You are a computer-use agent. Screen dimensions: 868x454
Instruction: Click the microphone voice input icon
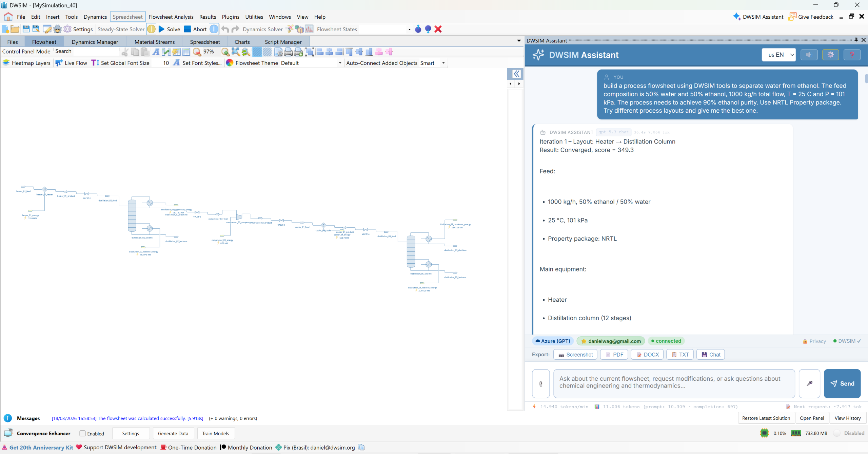[x=809, y=383]
